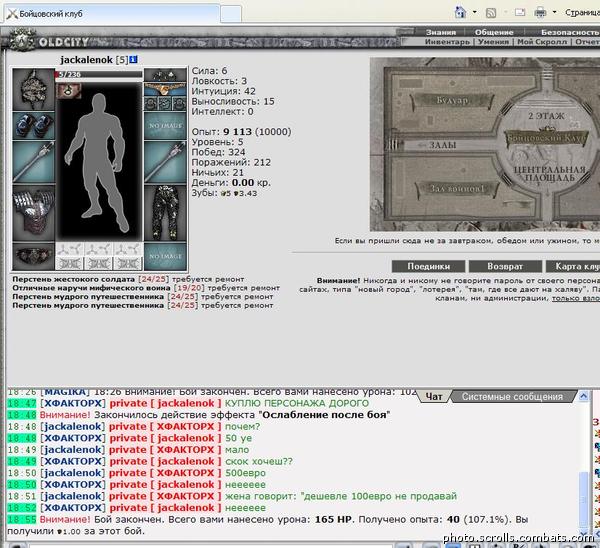Open the Знания menu
This screenshot has width=600, height=548.
click(x=441, y=33)
